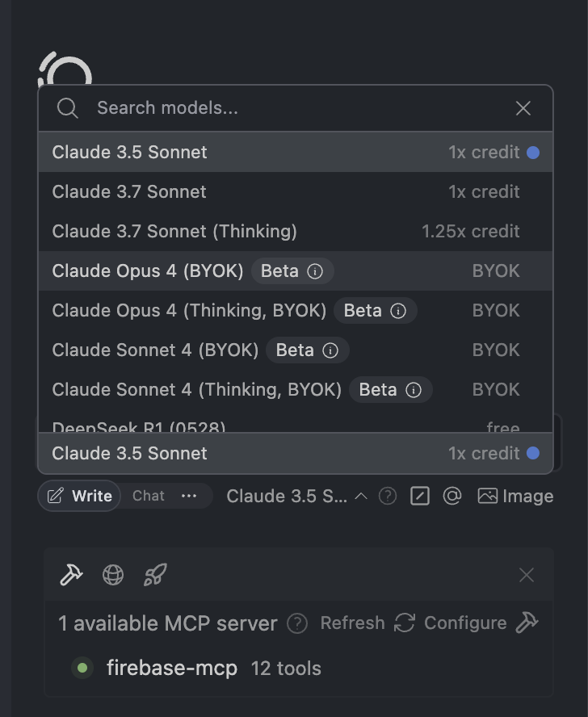The height and width of the screenshot is (717, 588).
Task: Click the rocket icon in tools panel
Action: [x=155, y=575]
